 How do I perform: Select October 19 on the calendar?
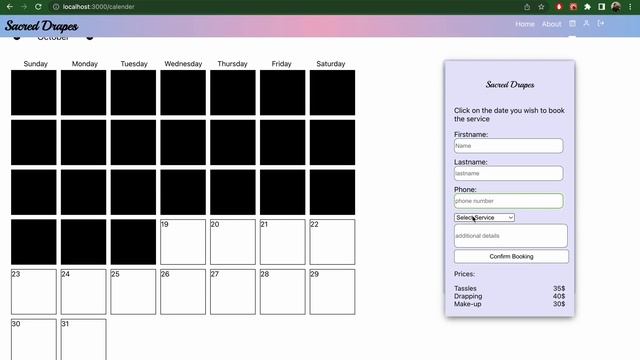[183, 242]
